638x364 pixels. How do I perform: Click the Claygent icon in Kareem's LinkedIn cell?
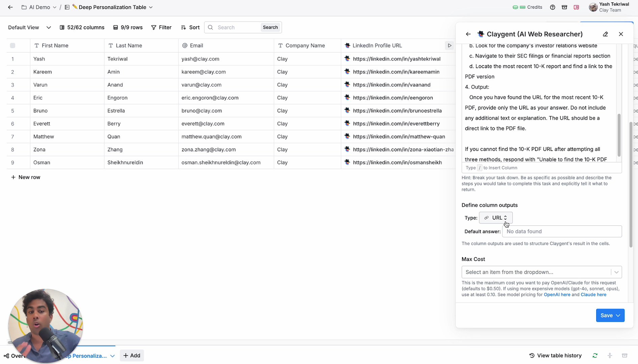(x=347, y=72)
